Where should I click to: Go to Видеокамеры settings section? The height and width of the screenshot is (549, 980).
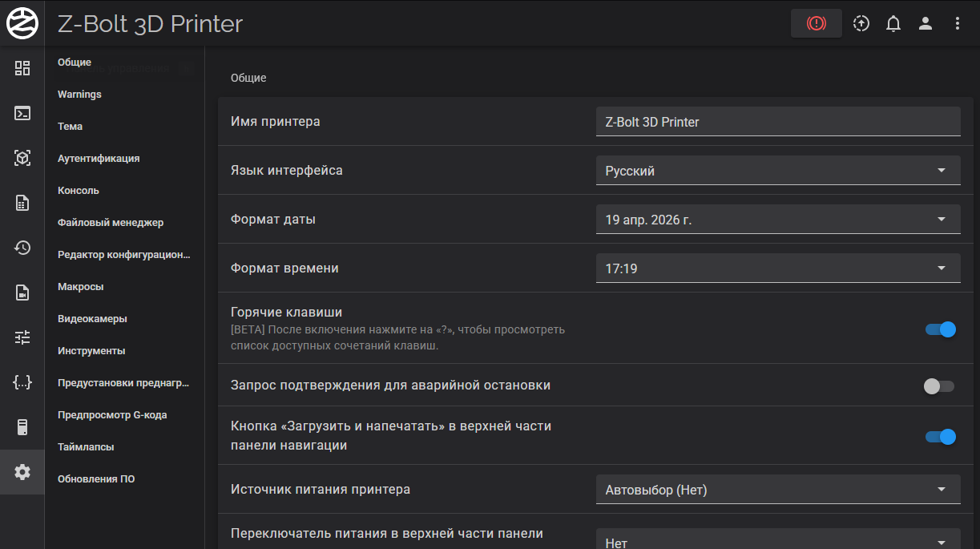(92, 319)
